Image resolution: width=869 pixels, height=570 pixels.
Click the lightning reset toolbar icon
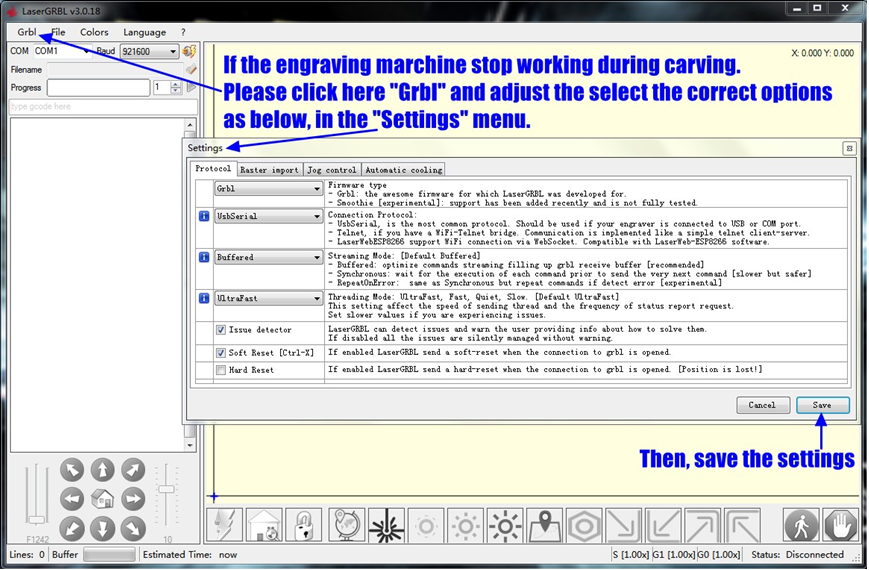tap(224, 525)
